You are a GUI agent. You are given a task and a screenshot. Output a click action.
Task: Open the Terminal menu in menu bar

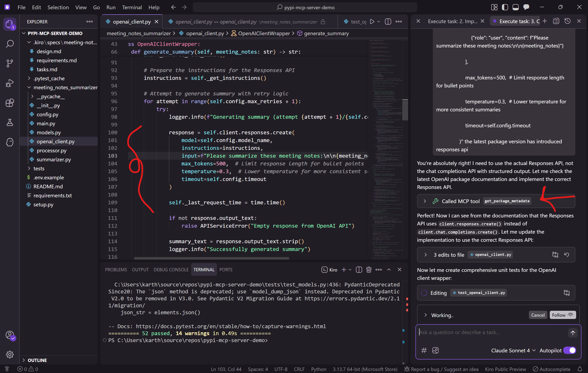coord(132,7)
